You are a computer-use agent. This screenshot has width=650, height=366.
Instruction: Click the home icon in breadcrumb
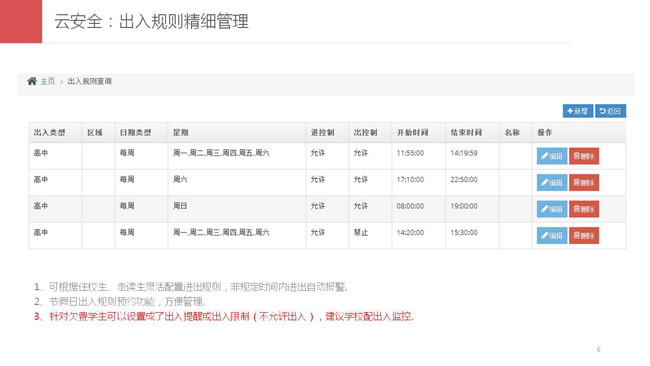32,81
